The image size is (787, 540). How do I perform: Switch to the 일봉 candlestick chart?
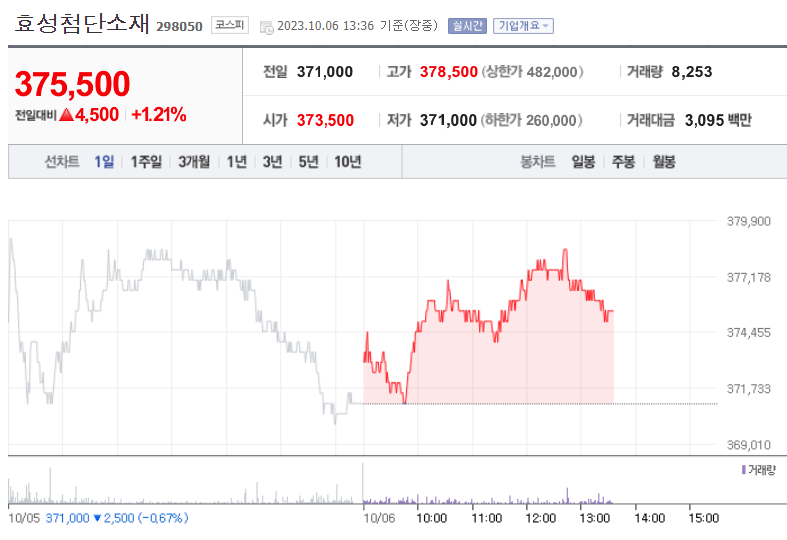pos(583,162)
